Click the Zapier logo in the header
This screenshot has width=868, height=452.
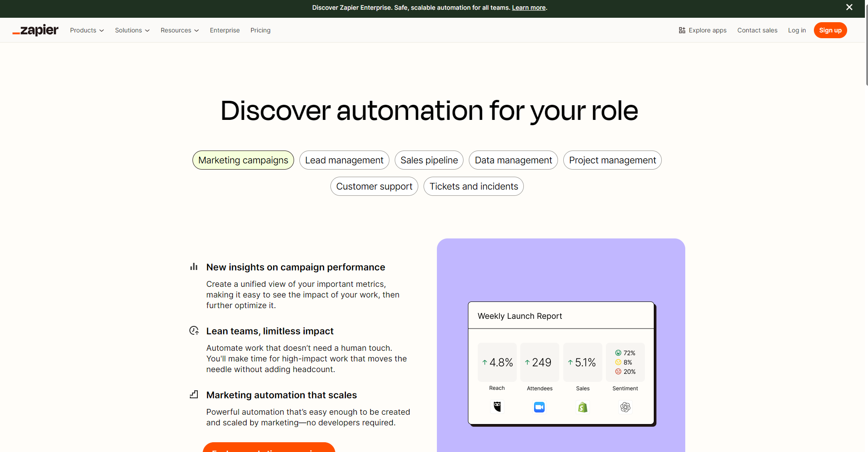point(35,30)
